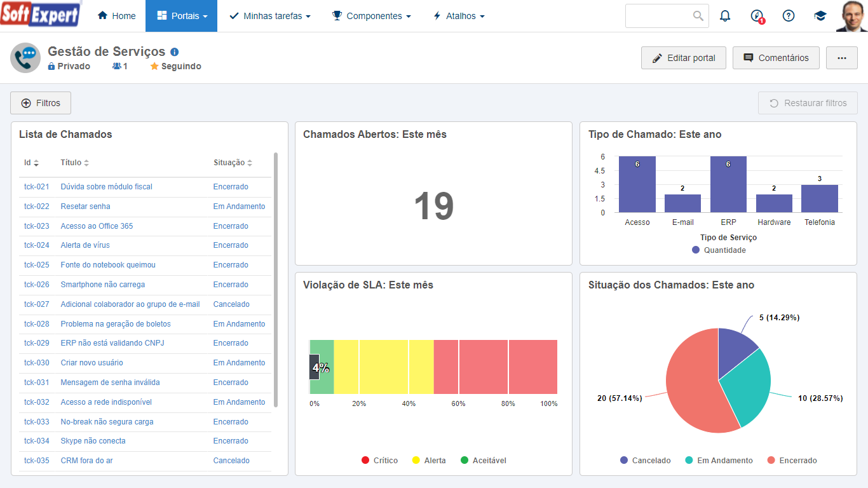Go to Home in top navigation
The height and width of the screenshot is (488, 868).
[x=116, y=16]
